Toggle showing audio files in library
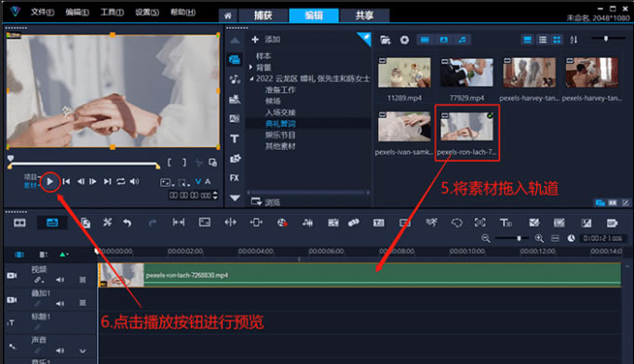The image size is (634, 364). 462,40
